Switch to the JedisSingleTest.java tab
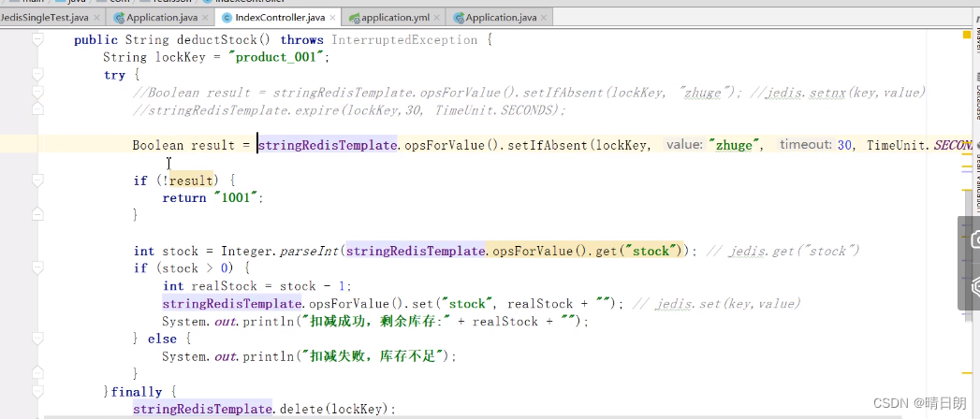The image size is (980, 419). tap(44, 18)
